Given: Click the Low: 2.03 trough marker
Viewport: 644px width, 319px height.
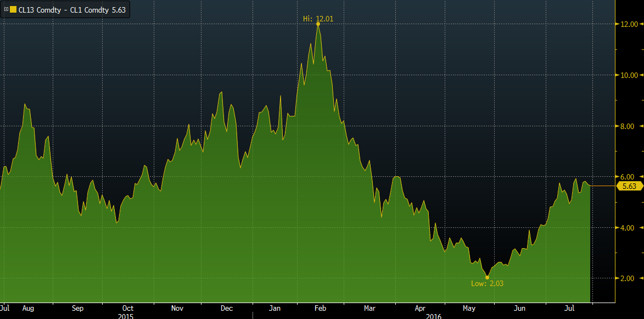Looking at the screenshot, I should pyautogui.click(x=487, y=277).
